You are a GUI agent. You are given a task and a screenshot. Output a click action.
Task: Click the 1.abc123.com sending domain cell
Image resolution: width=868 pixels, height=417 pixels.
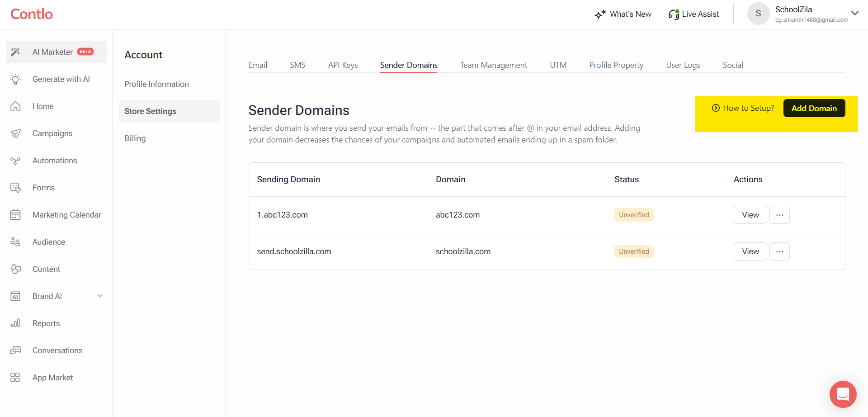[x=283, y=215]
